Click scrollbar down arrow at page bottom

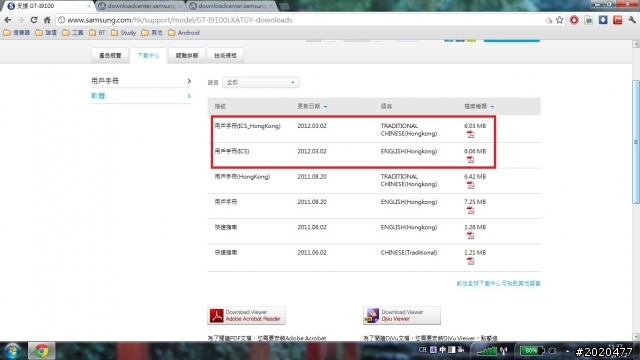point(636,337)
